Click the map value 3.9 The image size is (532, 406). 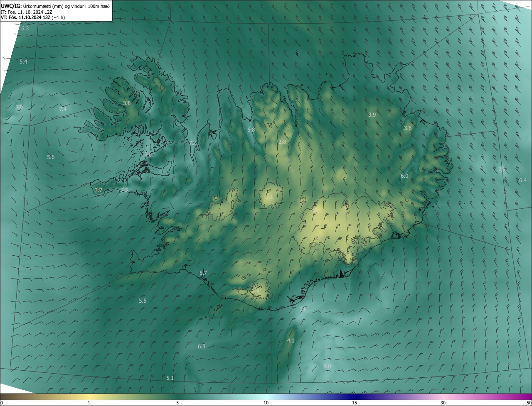372,115
